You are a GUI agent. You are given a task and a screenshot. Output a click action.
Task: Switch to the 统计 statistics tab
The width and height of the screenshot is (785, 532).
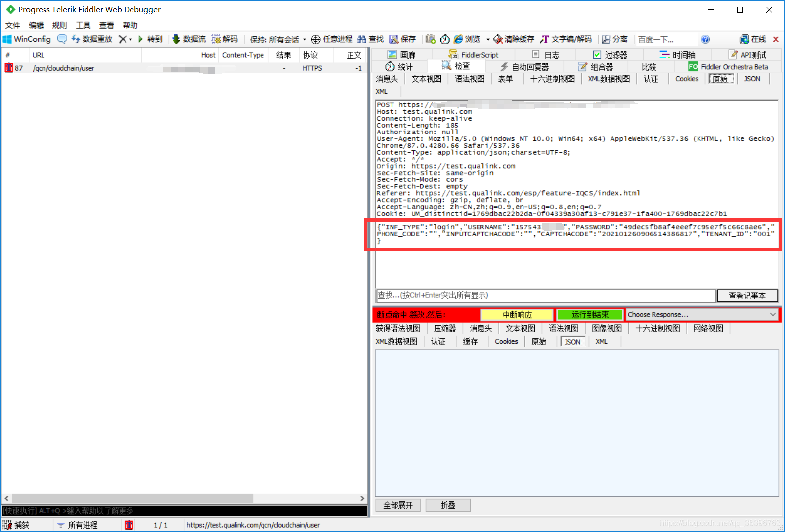[x=399, y=67]
